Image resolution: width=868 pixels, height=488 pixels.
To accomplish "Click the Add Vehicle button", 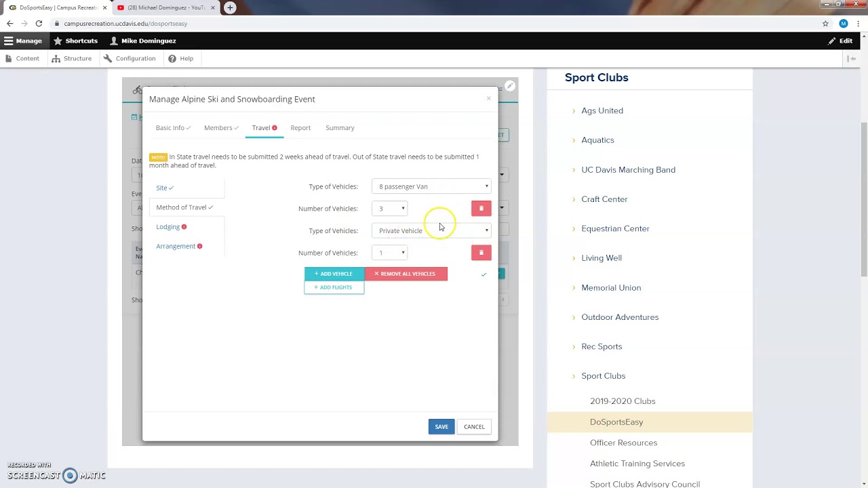I will (334, 274).
